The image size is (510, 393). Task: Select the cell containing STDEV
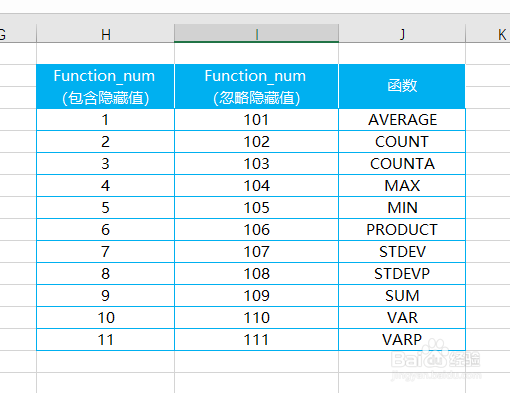click(x=402, y=252)
